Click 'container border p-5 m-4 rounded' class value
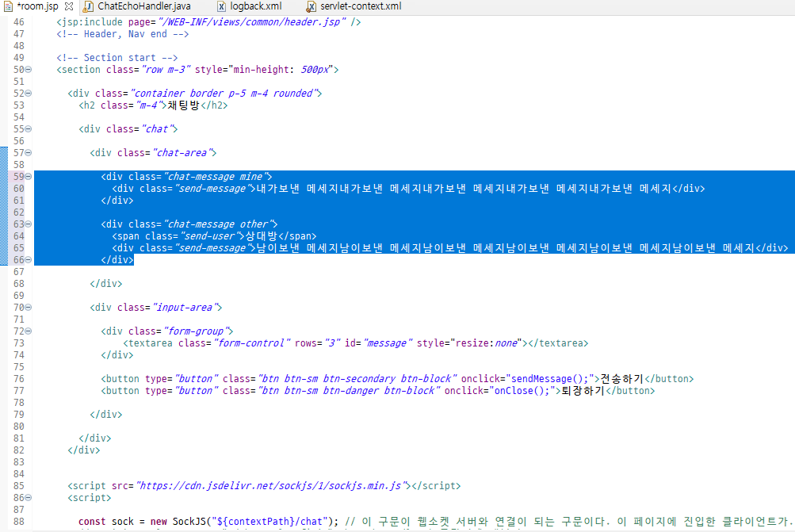 [x=224, y=94]
